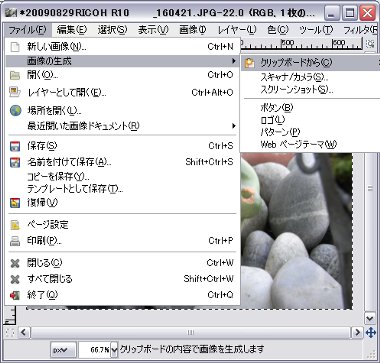Select スクリーンショット(S) submenu item
The image size is (380, 363).
click(310, 89)
